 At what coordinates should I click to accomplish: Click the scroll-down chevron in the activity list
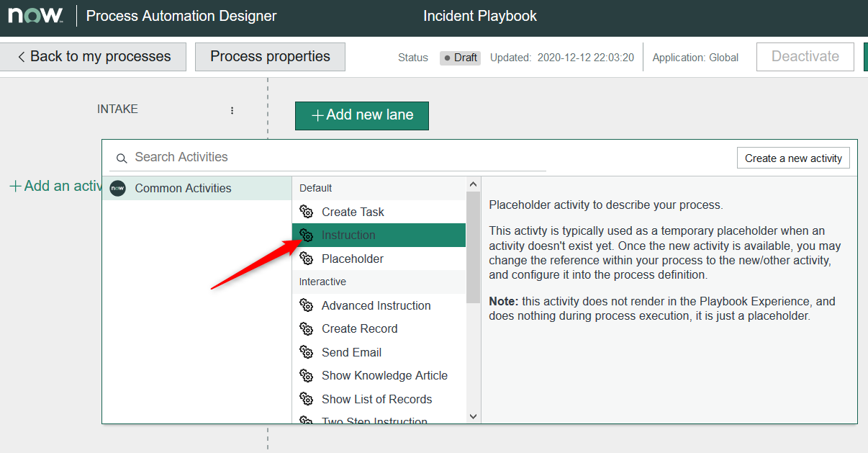click(x=473, y=416)
